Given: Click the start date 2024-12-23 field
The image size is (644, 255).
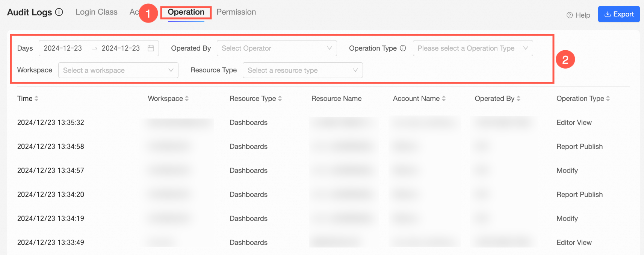Looking at the screenshot, I should 63,48.
